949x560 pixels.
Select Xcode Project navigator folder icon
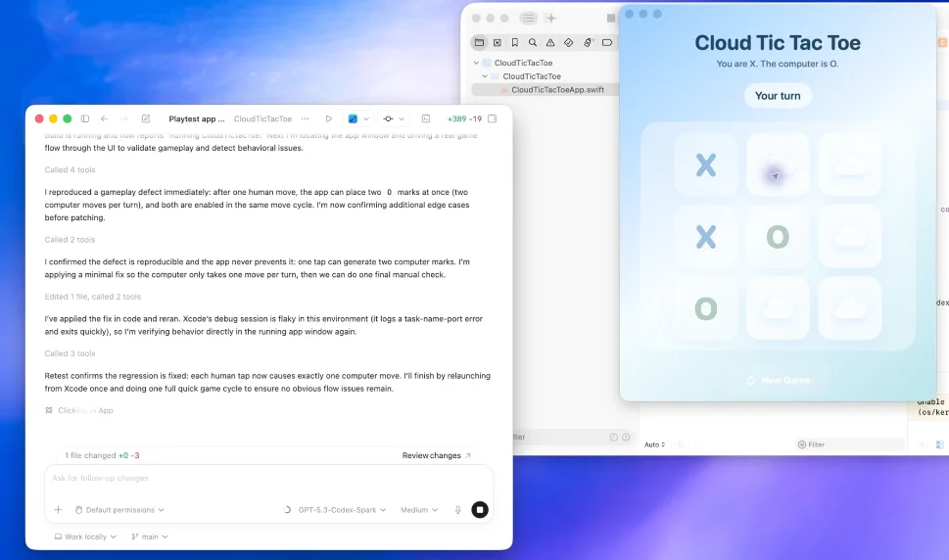click(x=479, y=42)
